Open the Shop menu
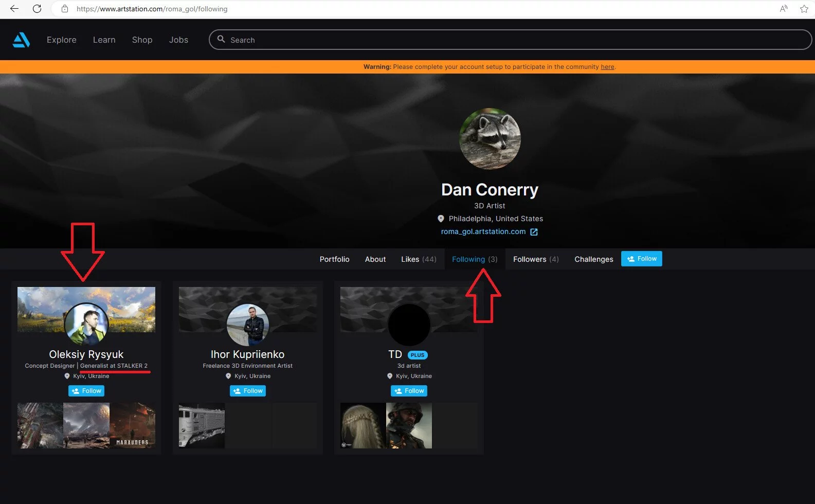Image resolution: width=815 pixels, height=504 pixels. point(142,40)
